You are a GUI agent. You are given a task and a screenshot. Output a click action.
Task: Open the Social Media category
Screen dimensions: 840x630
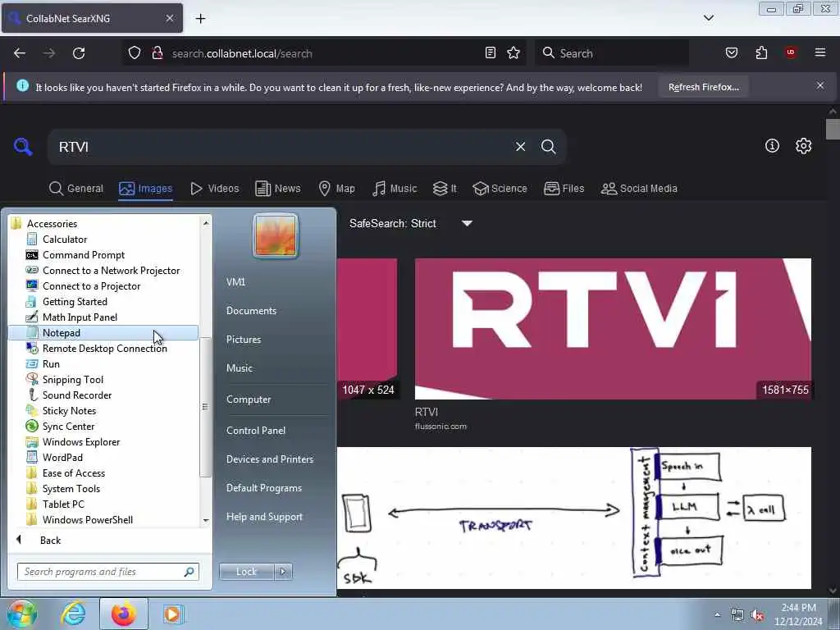tap(639, 189)
